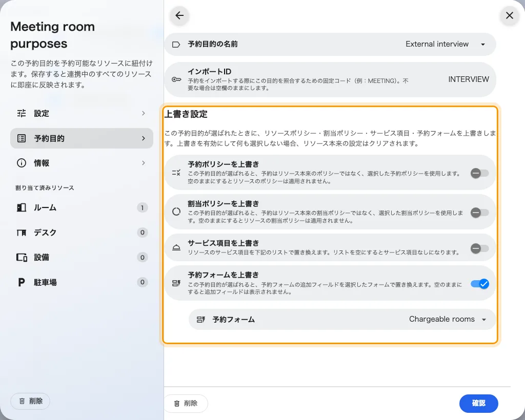This screenshot has width=525, height=420.
Task: Click the sliders icon next to 設定
Action: click(x=22, y=113)
